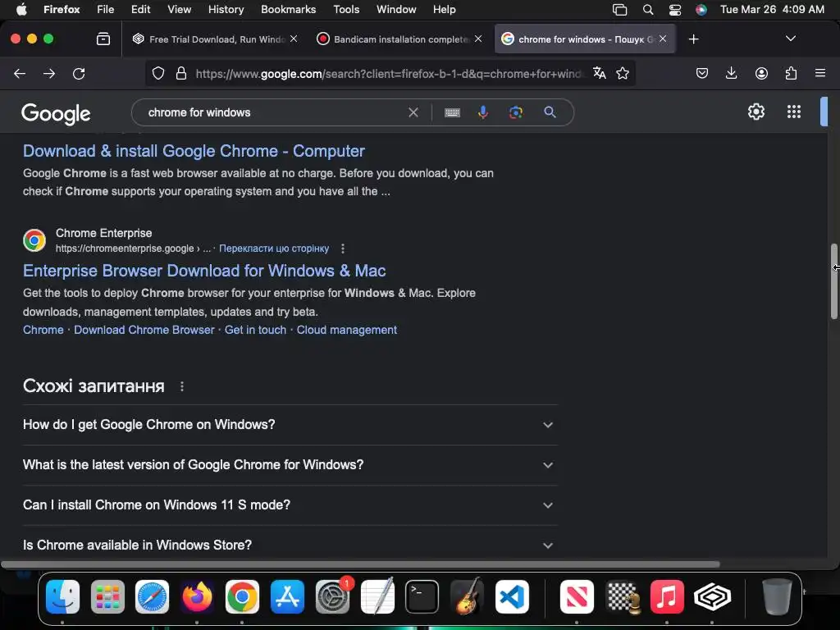Start Google voice search microphone
This screenshot has width=840, height=630.
[x=483, y=112]
